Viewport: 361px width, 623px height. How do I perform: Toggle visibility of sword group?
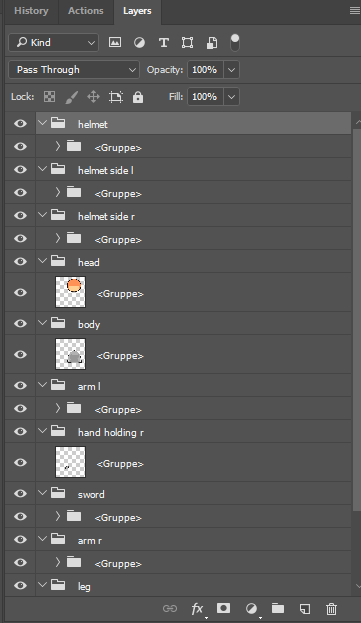click(20, 493)
